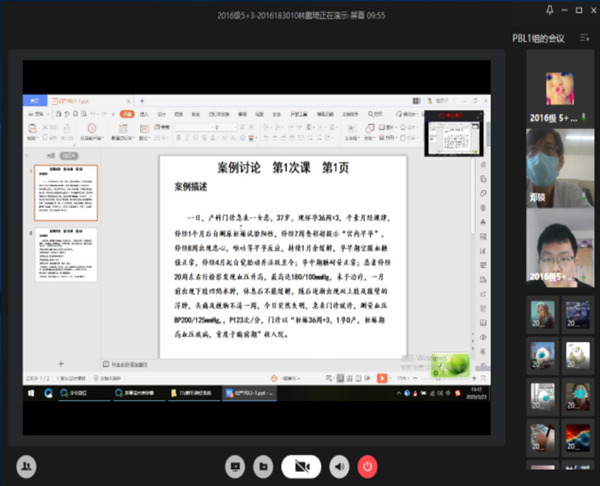600x486 pixels.
Task: Add a new slide with plus button
Action: click(60, 363)
